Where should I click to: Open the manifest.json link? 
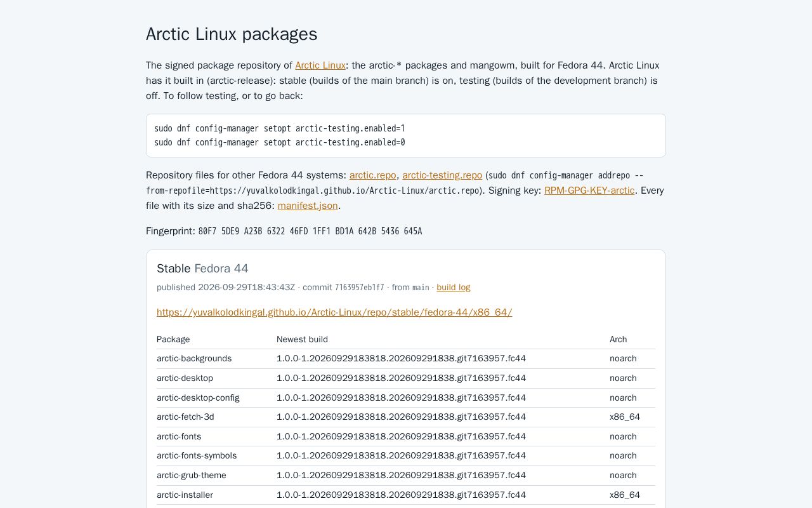308,206
